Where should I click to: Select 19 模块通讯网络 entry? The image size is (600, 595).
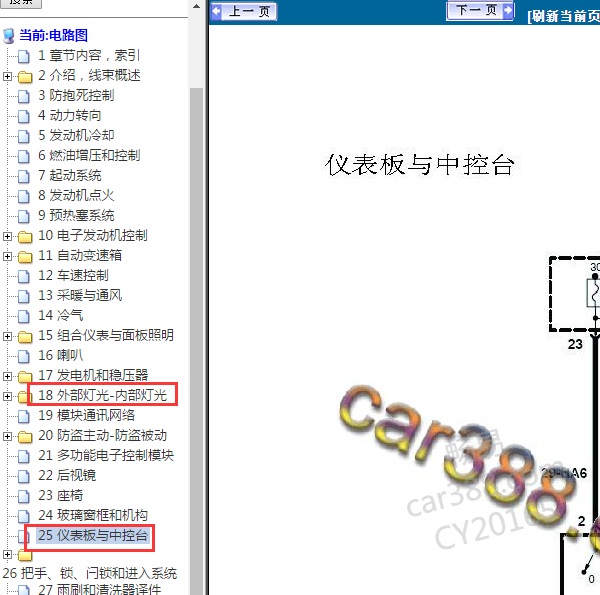[x=86, y=415]
